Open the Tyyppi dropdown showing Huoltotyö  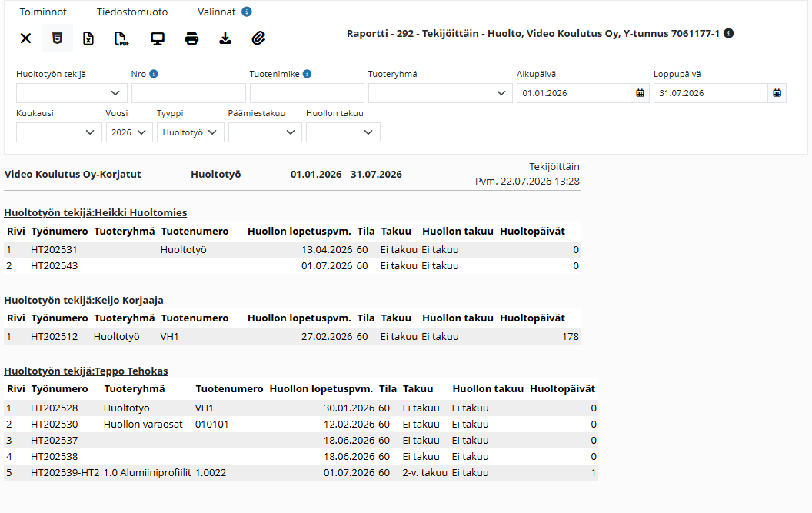pos(190,132)
